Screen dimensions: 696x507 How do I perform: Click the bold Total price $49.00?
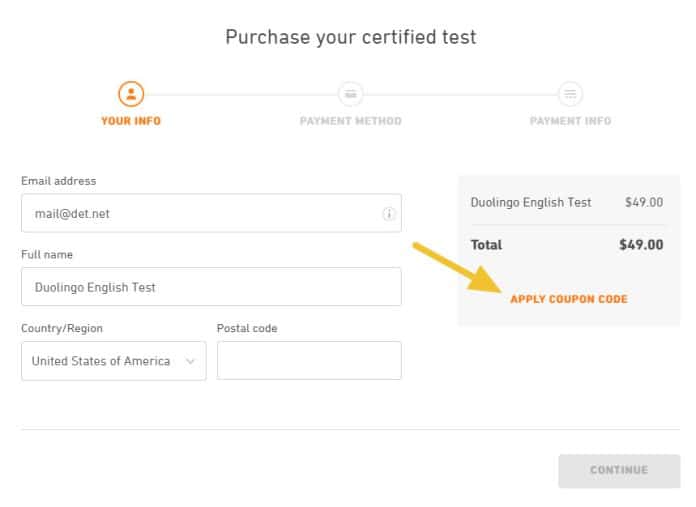point(641,245)
